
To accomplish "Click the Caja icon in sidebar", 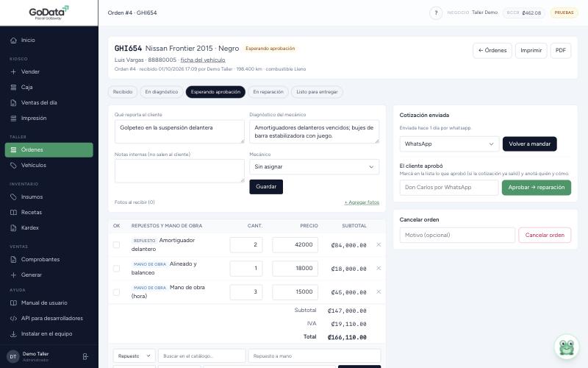I will 13,87.
